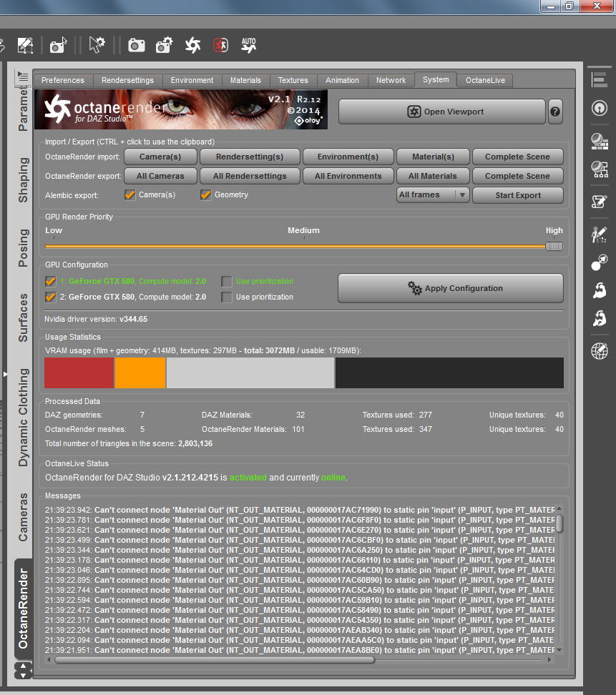Switch to the Rendersettings tab

128,80
